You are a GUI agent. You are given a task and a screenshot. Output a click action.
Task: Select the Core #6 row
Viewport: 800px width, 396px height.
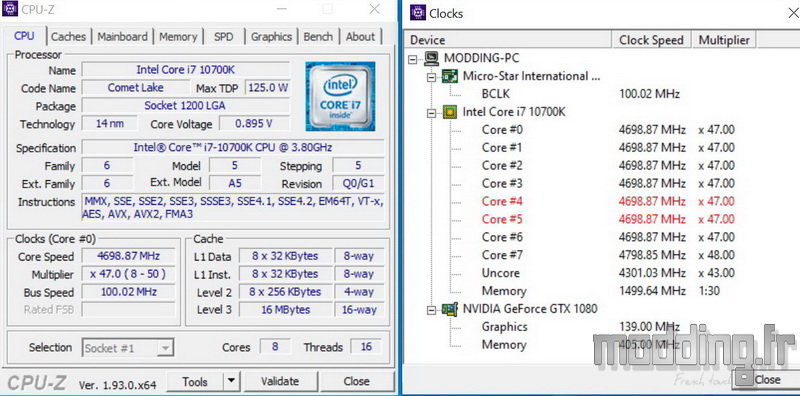coord(608,237)
